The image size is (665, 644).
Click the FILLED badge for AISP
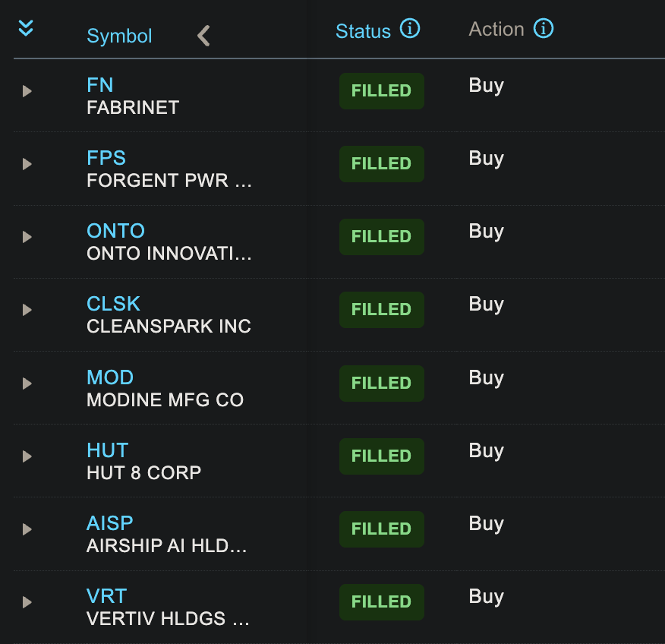pos(382,529)
